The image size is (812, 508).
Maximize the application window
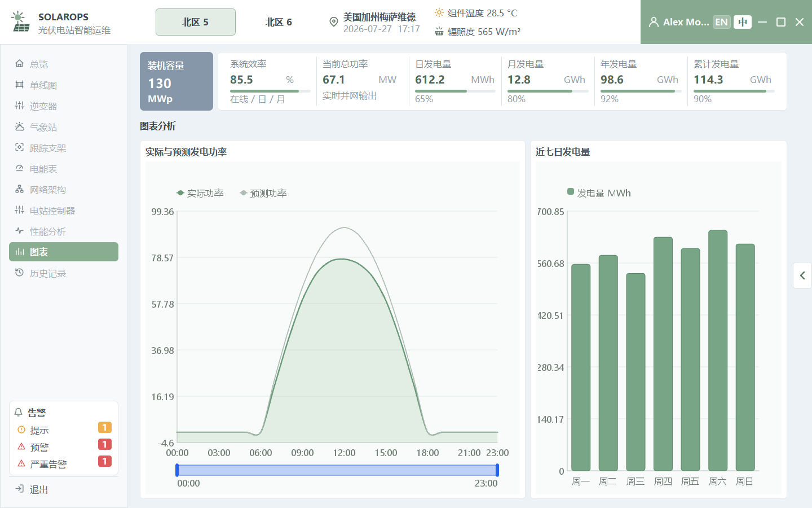(781, 22)
